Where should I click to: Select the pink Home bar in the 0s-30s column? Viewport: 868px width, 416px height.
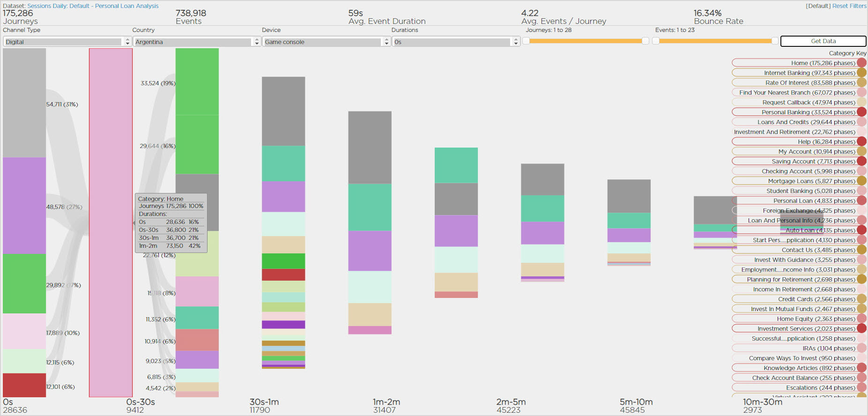click(111, 223)
